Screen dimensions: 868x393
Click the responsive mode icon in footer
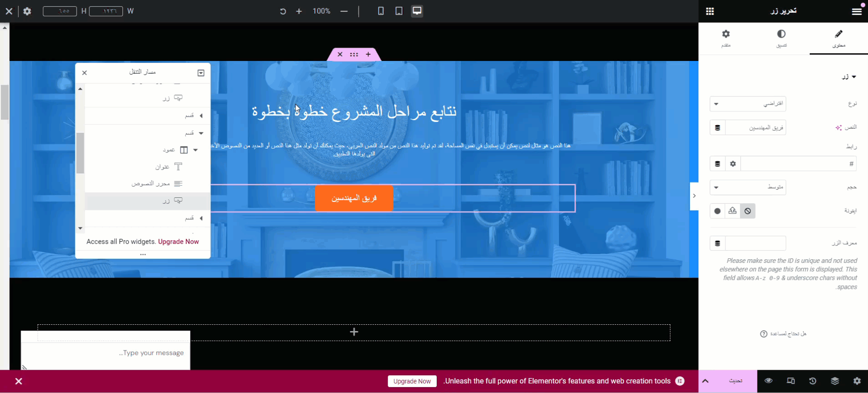791,381
